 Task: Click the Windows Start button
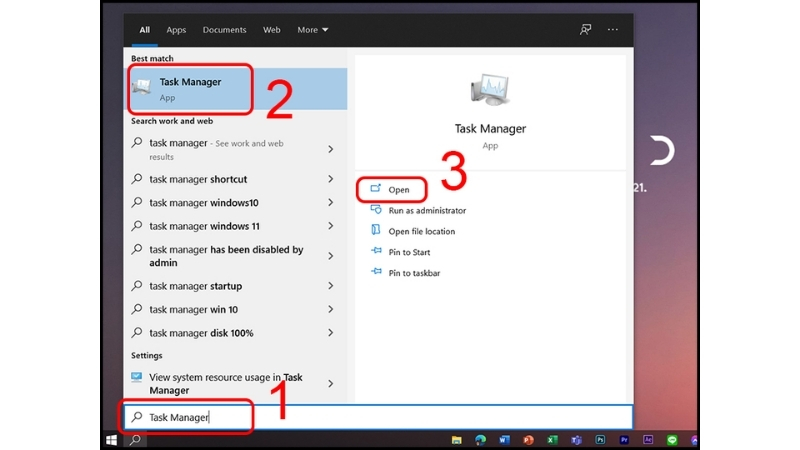pyautogui.click(x=111, y=440)
